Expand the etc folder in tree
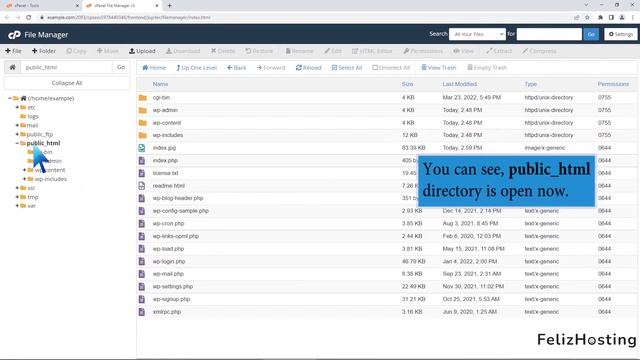Viewport: 640px width, 360px height. [x=17, y=107]
